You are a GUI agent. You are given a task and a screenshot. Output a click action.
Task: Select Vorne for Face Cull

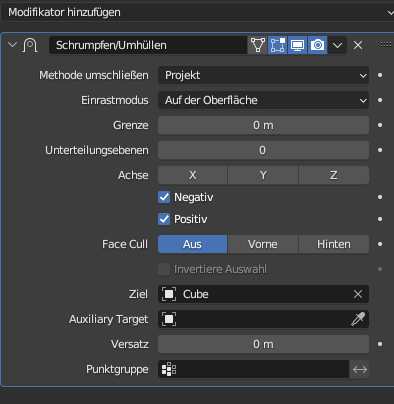[263, 244]
